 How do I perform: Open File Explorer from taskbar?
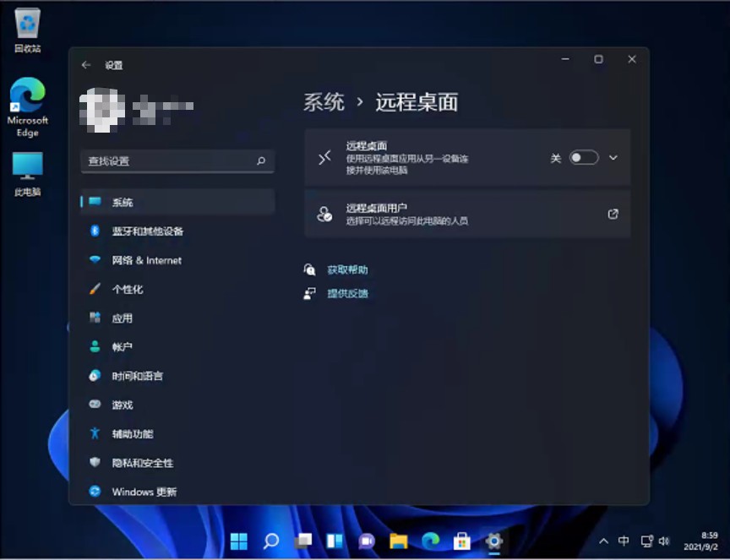click(399, 541)
